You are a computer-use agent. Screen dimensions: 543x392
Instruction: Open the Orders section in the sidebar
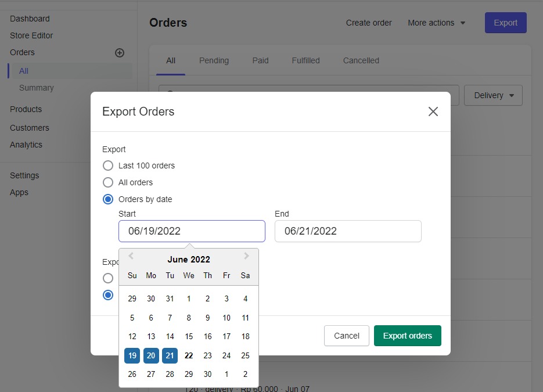tap(22, 53)
